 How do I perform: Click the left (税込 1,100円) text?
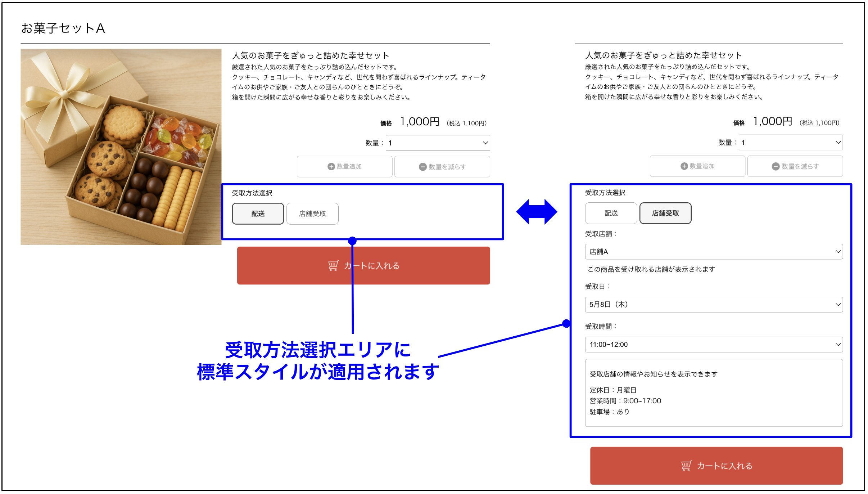coord(467,123)
